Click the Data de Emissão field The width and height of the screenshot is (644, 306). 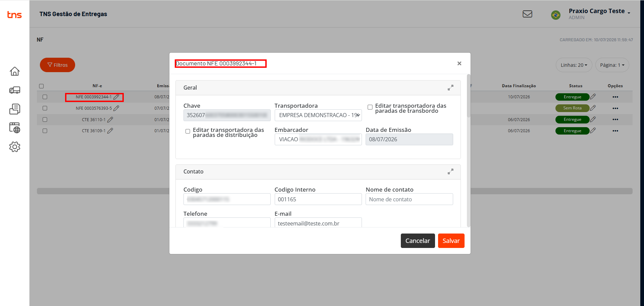(x=409, y=139)
